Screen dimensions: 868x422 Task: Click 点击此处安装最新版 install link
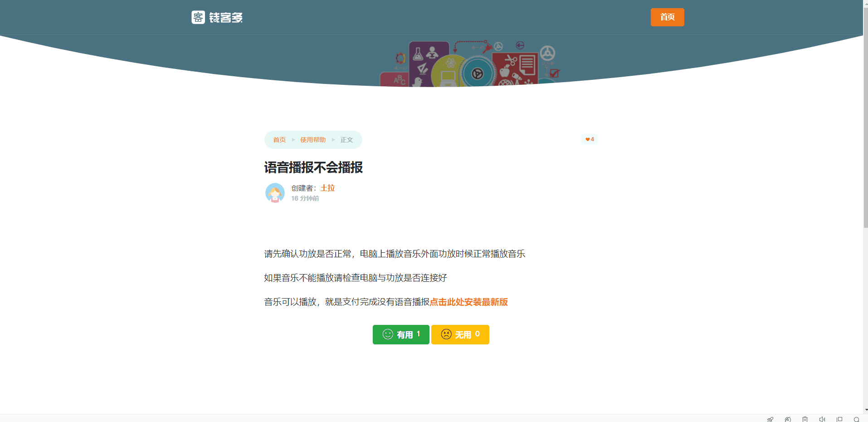point(468,302)
